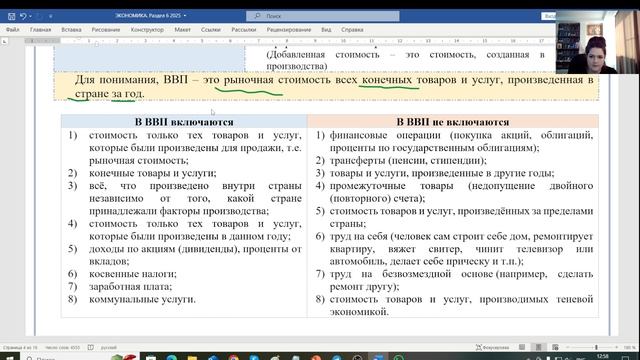The image size is (640, 360).
Task: Open the Справка ribbon tab
Action: [352, 30]
